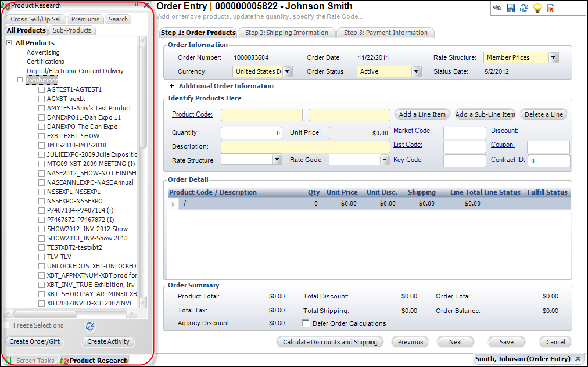The width and height of the screenshot is (588, 367).
Task: Close the Smith, Johnson order entry tab
Action: click(x=578, y=359)
